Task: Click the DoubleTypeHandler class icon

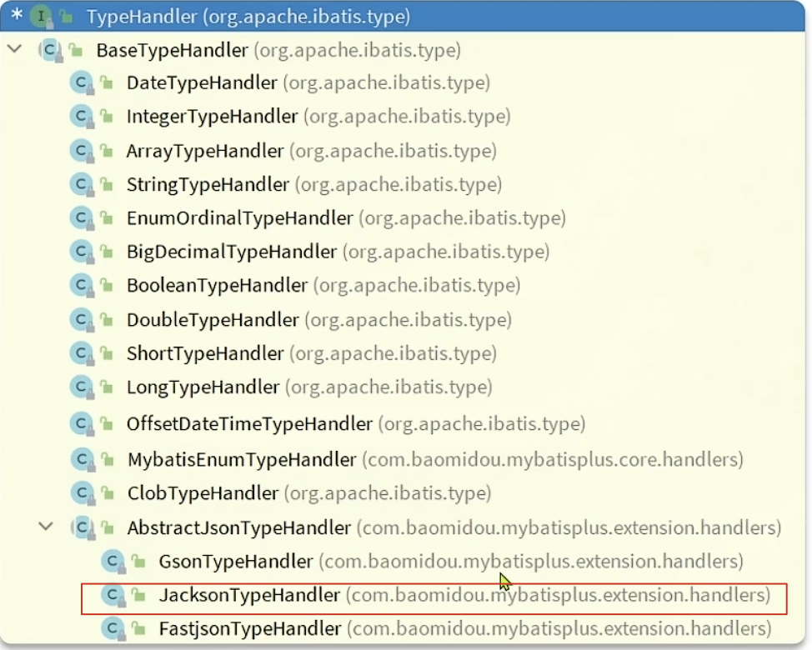Action: point(82,320)
